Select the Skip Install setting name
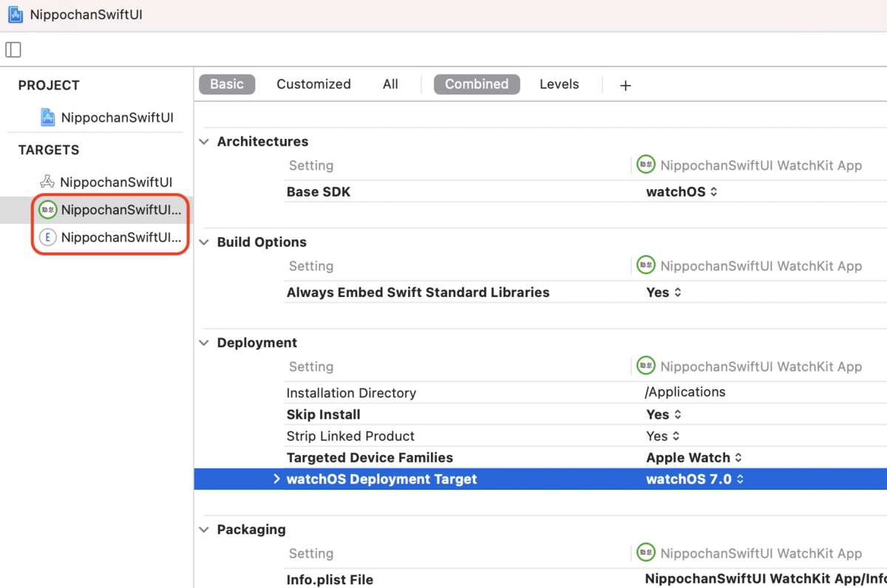Image resolution: width=887 pixels, height=588 pixels. coord(323,414)
